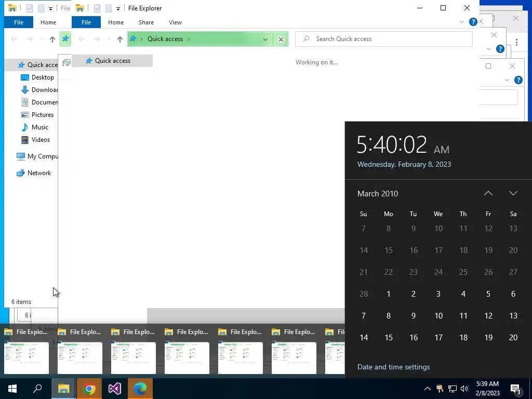Click three-dot menu of background window at right
Screen dimensions: 532x399
click(516, 43)
